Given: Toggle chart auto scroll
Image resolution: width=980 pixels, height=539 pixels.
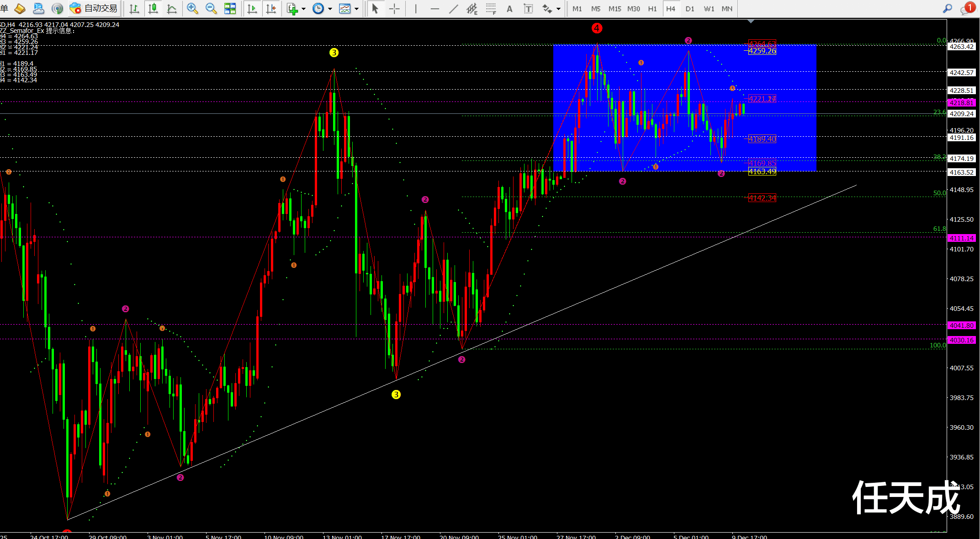Looking at the screenshot, I should click(252, 8).
